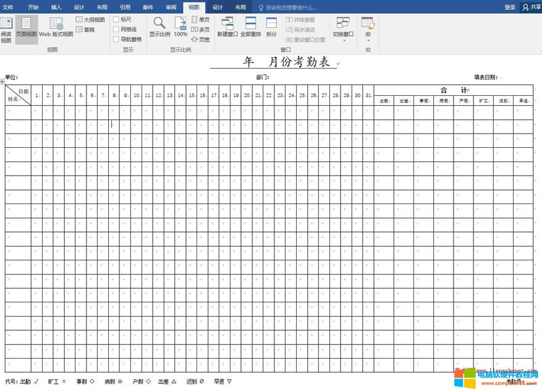Toggle Gridlines checkbox (网格线)
Screen dimensions: 542x392
click(x=116, y=30)
